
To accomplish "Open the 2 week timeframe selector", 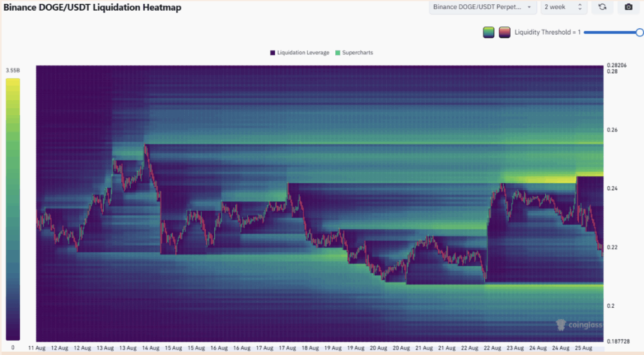I will tap(563, 7).
